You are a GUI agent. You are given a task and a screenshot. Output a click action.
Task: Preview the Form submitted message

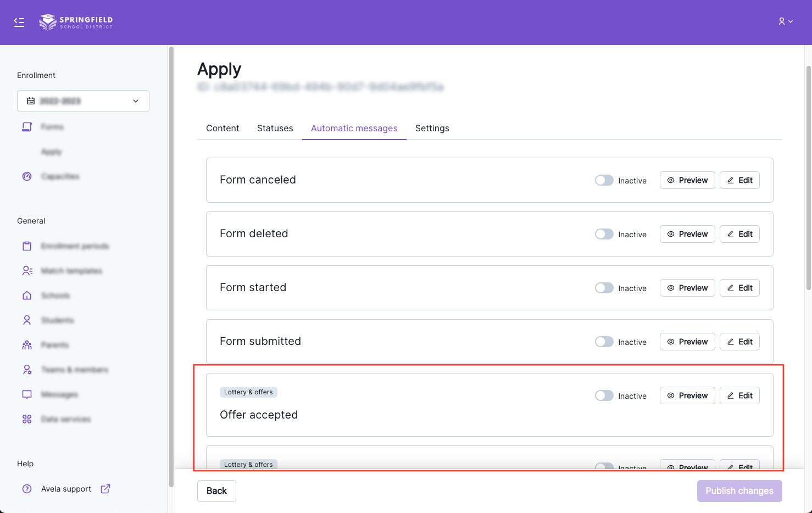[x=687, y=342]
